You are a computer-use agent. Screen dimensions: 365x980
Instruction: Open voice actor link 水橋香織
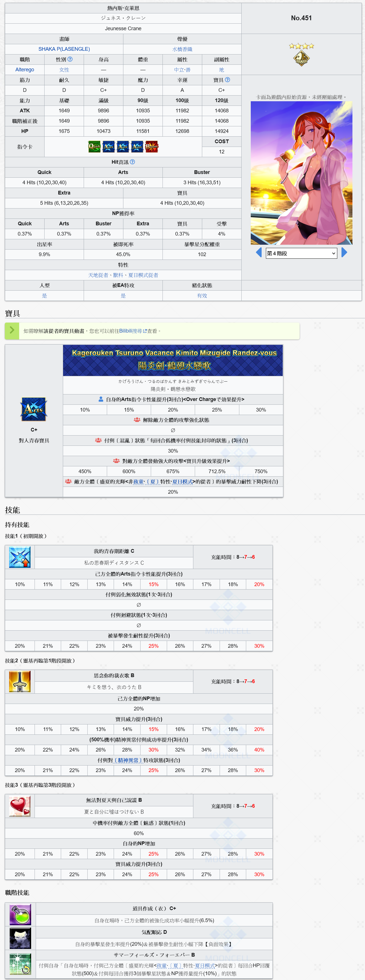[x=182, y=49]
